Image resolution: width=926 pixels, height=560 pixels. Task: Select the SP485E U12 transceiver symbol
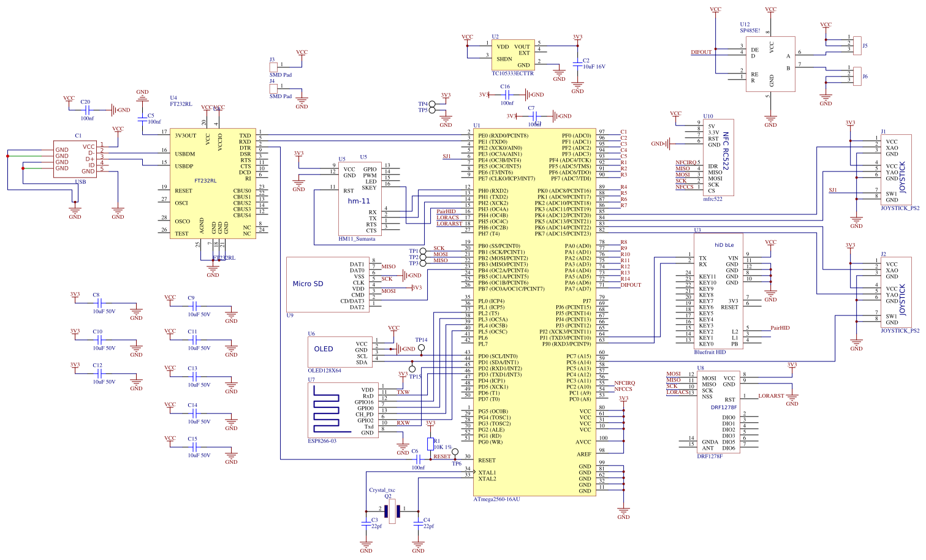[770, 64]
